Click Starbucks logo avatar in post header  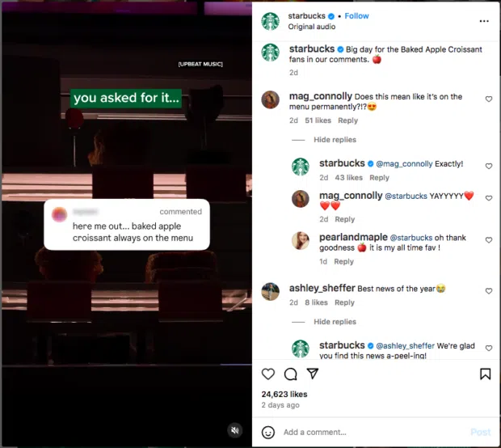coord(271,21)
